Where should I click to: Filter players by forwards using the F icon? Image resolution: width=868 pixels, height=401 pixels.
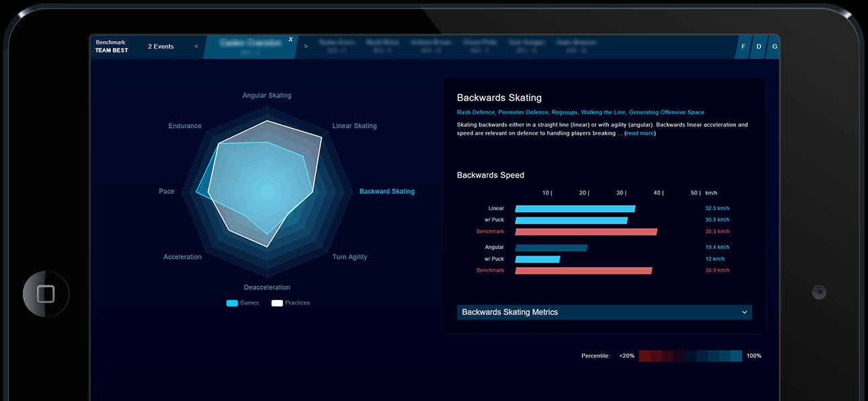click(x=743, y=46)
